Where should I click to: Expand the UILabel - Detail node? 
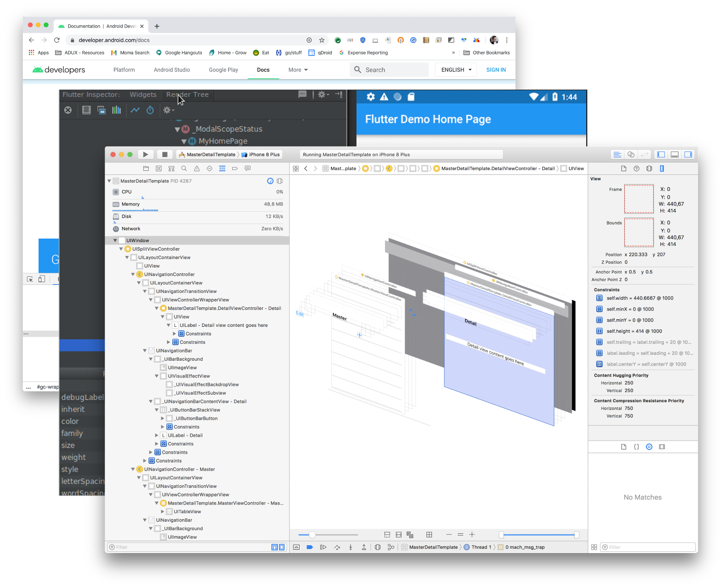pos(157,436)
